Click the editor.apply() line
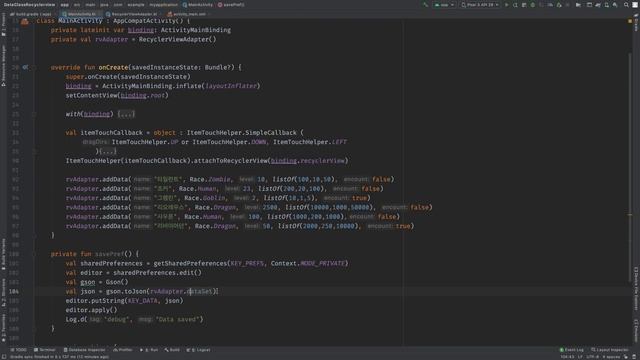Screen dimensions: 640x360 pyautogui.click(x=91, y=310)
